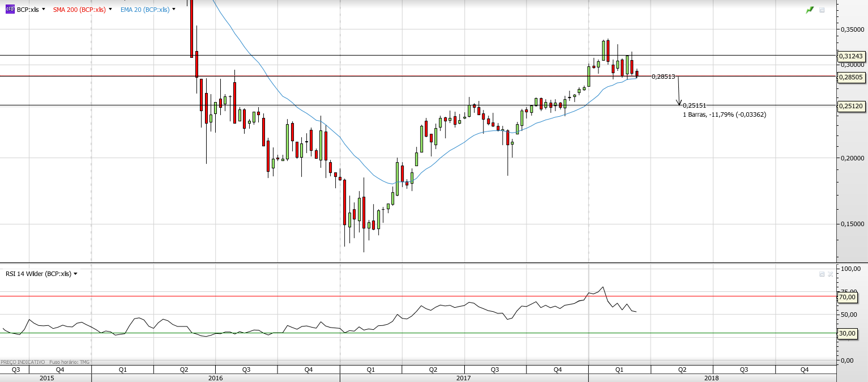
Task: Click the RSI 30,00 oversold level label
Action: click(846, 334)
